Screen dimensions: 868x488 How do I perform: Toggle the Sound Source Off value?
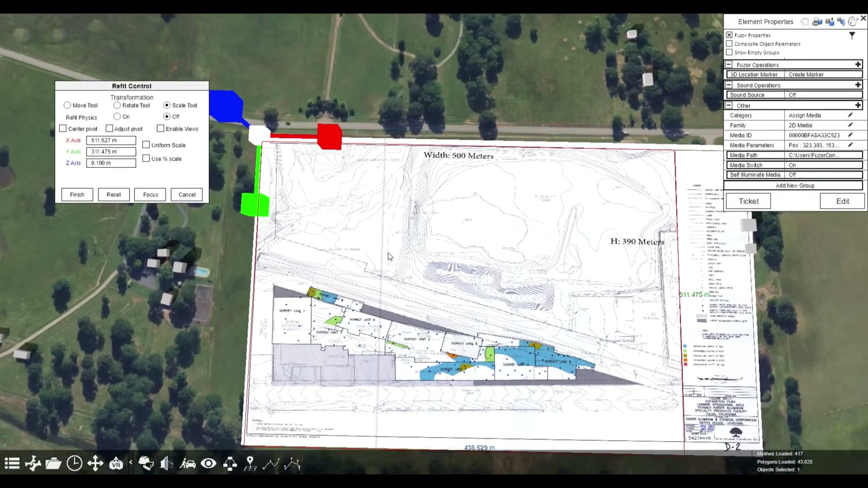824,95
